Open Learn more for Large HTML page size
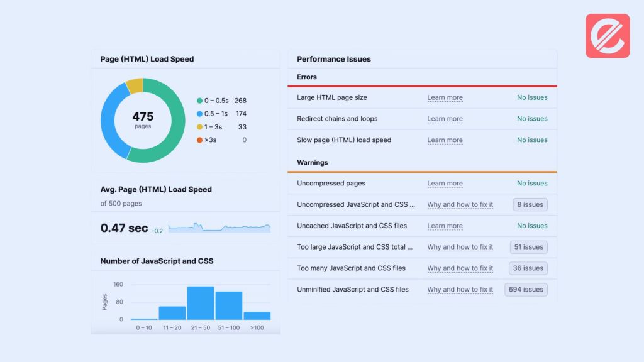 click(x=445, y=97)
